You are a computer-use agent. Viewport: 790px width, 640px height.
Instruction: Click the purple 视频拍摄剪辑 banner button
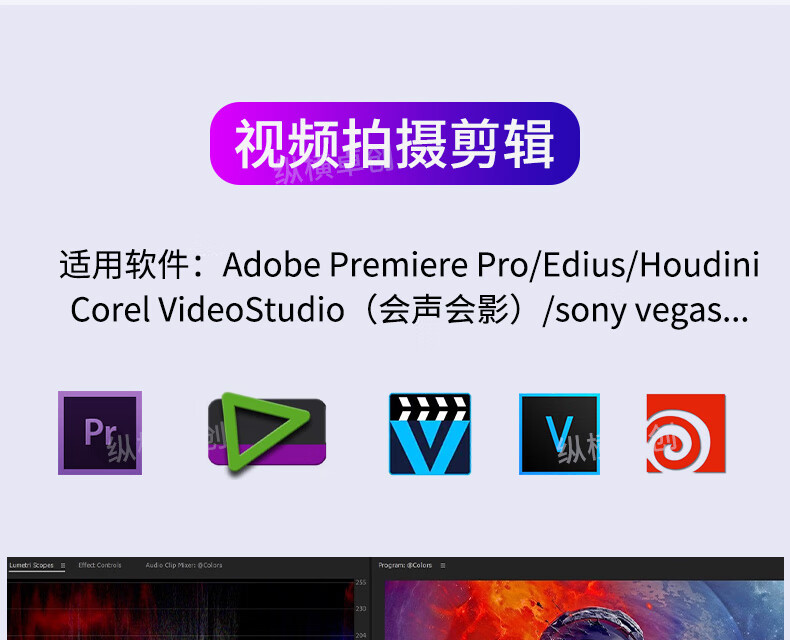(x=394, y=144)
